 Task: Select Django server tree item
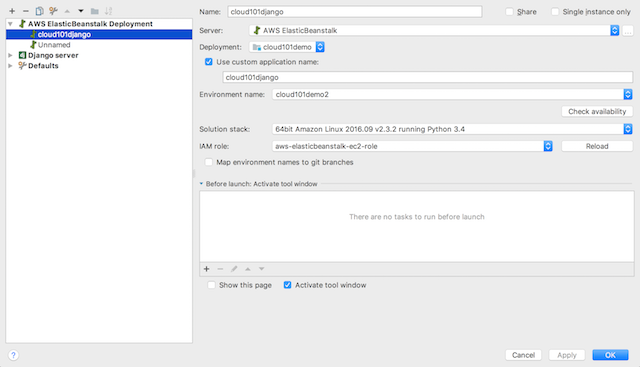53,55
